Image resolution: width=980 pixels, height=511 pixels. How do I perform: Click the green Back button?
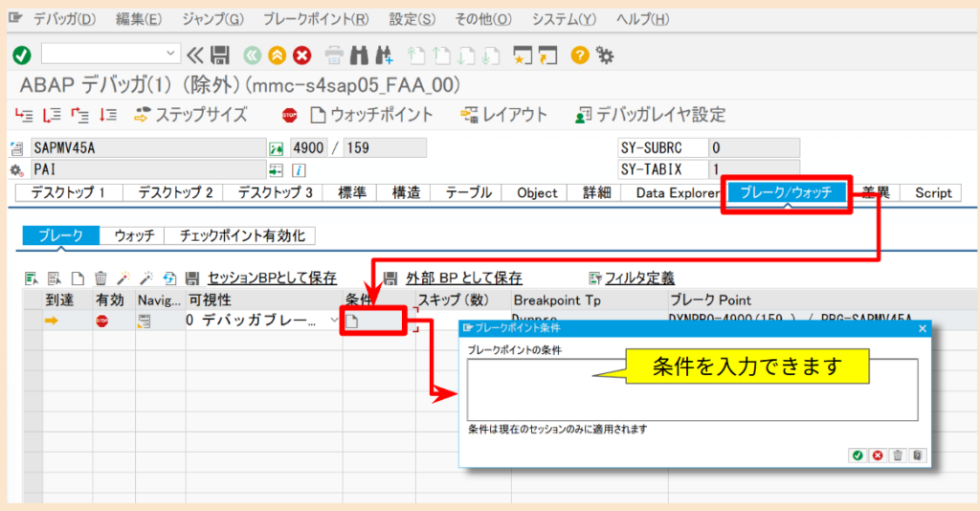tap(252, 56)
